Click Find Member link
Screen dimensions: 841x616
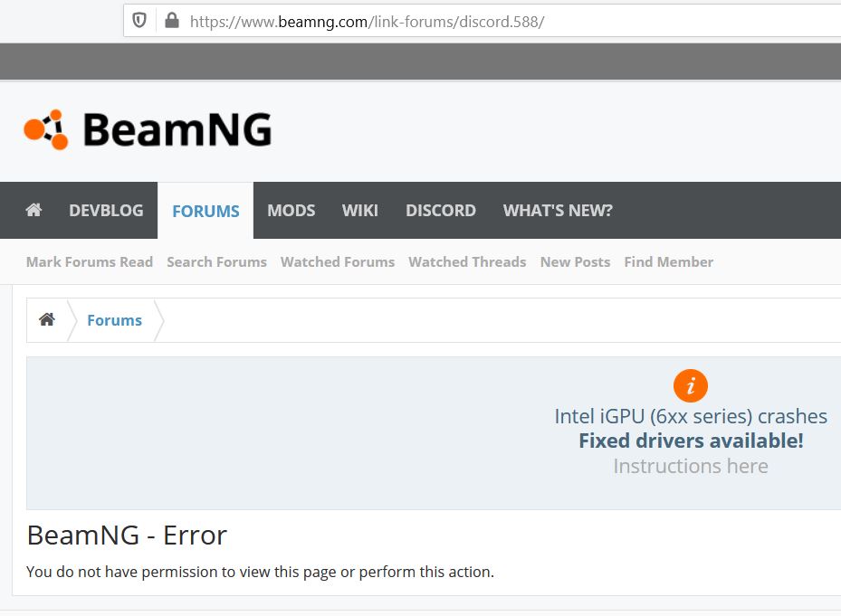[x=669, y=261]
